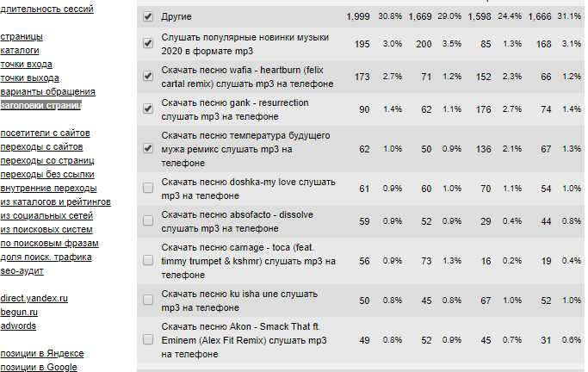
Task: Open "длительность сессий" report
Action: point(47,9)
